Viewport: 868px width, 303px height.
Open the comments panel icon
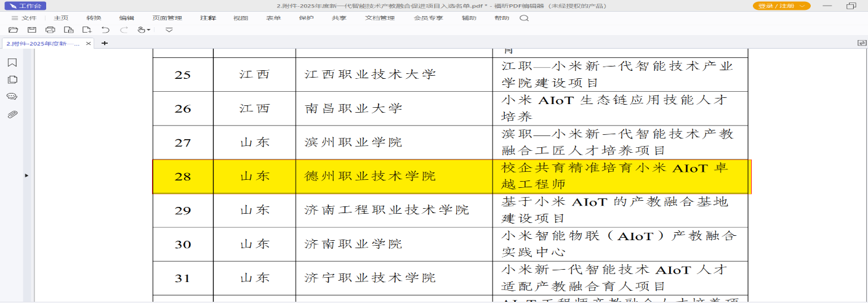click(x=12, y=97)
